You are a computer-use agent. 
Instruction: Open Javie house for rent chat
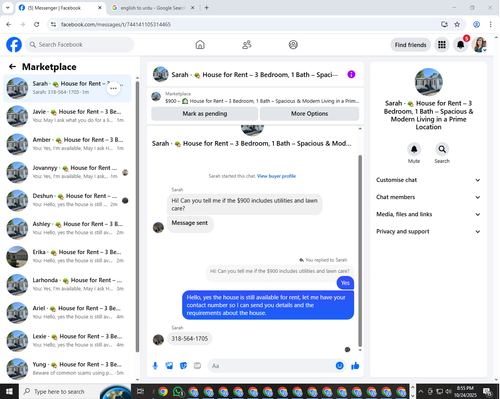67,116
